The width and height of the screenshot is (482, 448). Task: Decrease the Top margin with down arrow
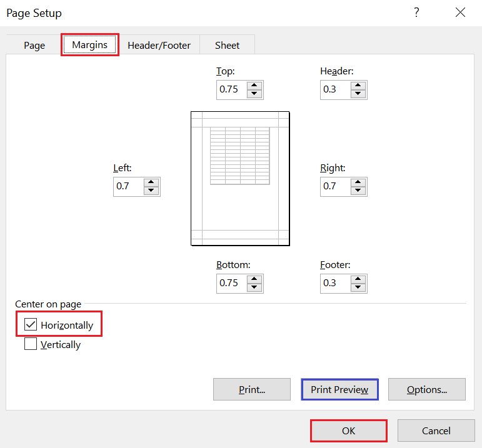click(x=254, y=94)
